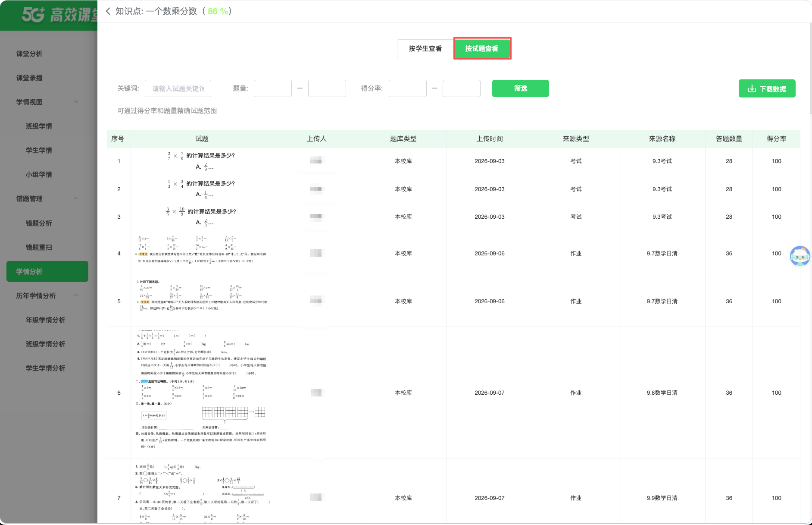Open question thumbnail in row 6

(202, 390)
